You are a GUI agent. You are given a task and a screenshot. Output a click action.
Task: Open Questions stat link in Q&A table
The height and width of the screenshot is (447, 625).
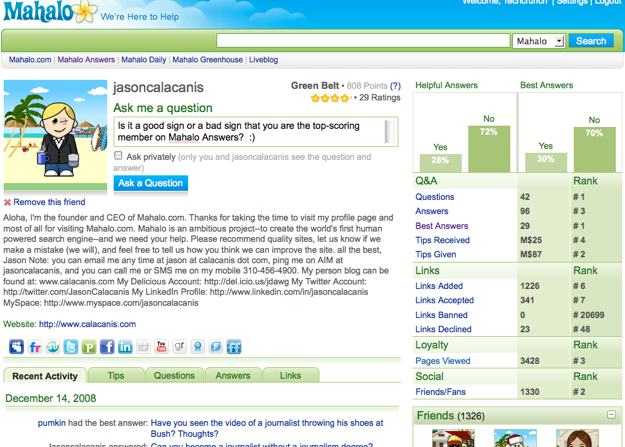tap(434, 197)
